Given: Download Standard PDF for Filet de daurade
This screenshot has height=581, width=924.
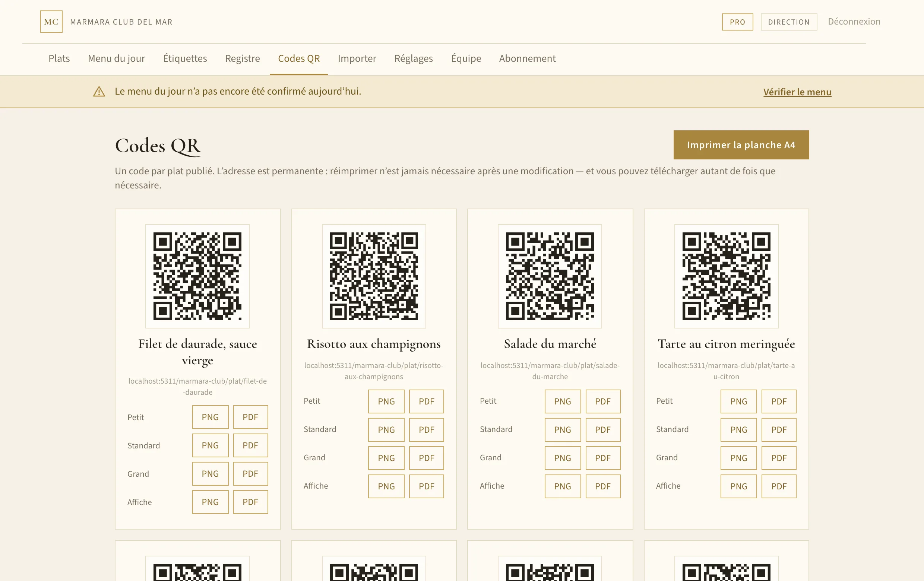Looking at the screenshot, I should [x=251, y=446].
